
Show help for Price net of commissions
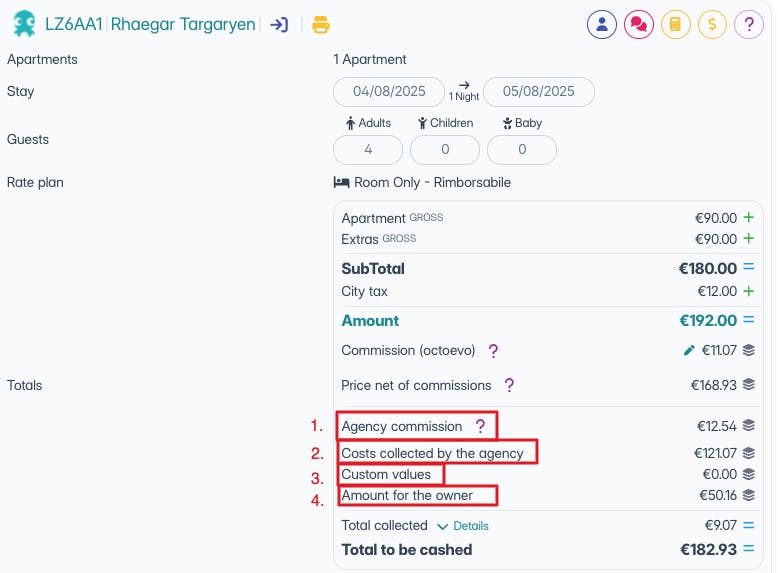[509, 385]
